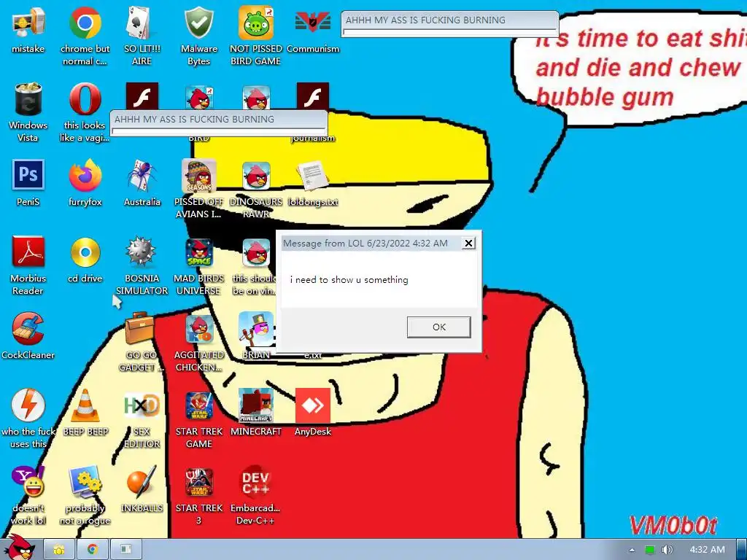Launch the furryfox Firefox icon
This screenshot has height=560, width=747.
point(85,175)
